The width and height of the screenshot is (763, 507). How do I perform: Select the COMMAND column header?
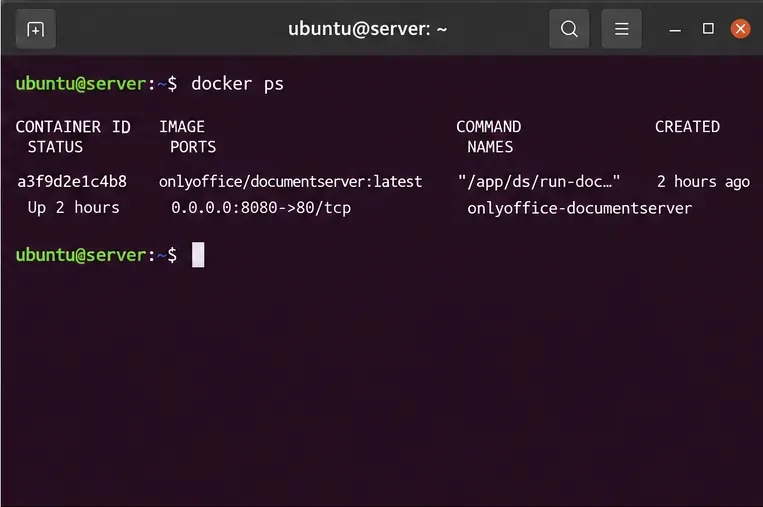(489, 127)
